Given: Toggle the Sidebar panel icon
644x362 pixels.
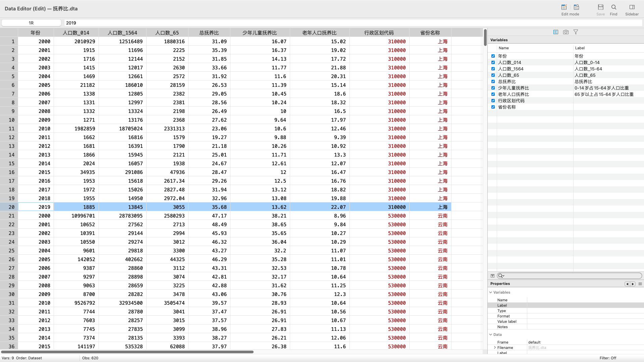Looking at the screenshot, I should pyautogui.click(x=632, y=7).
